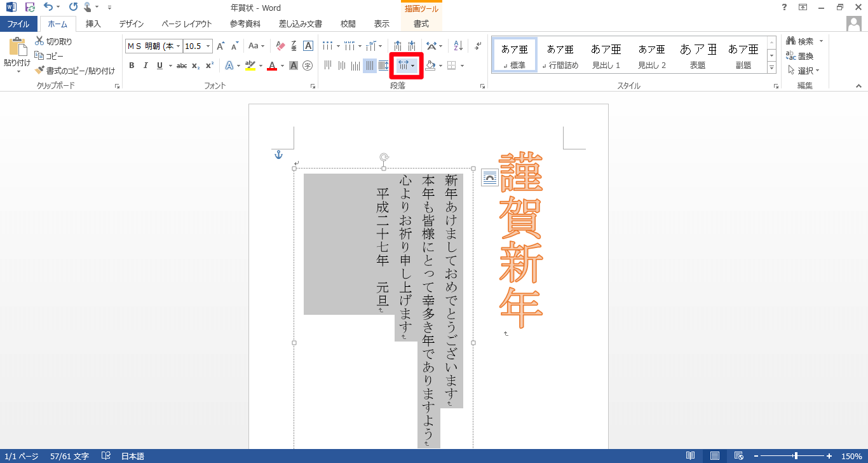Open the Aa change case dropdown
The height and width of the screenshot is (463, 868).
click(x=257, y=46)
